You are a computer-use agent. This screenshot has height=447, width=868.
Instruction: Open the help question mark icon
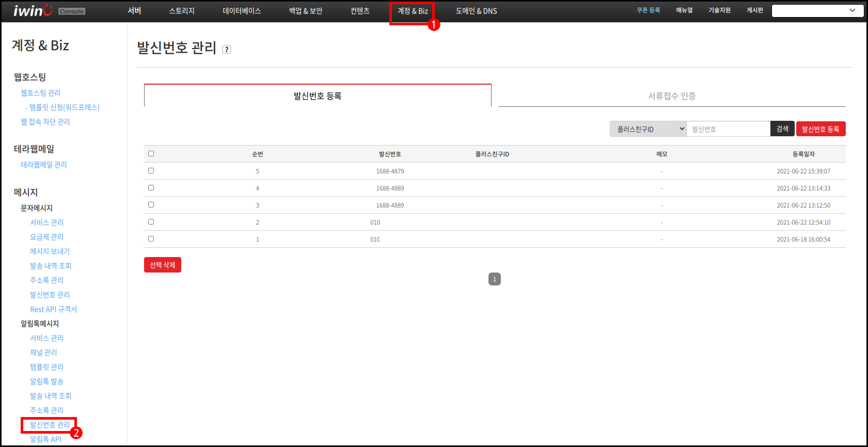coord(227,50)
